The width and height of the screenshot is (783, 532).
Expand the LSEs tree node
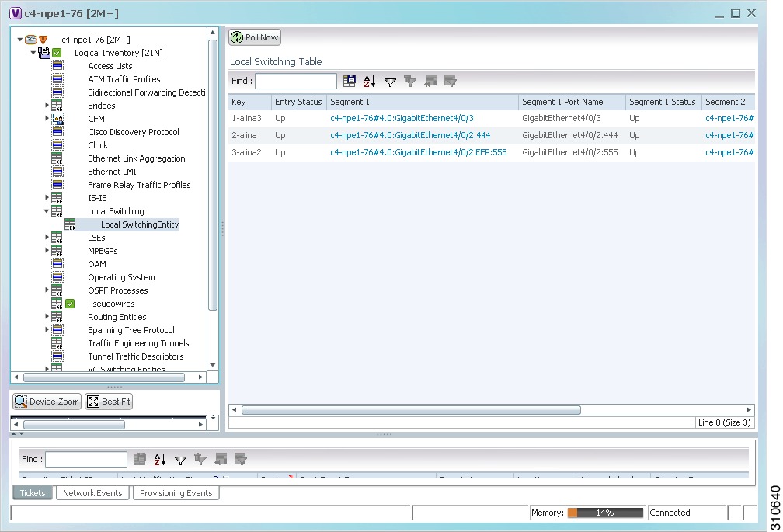47,238
